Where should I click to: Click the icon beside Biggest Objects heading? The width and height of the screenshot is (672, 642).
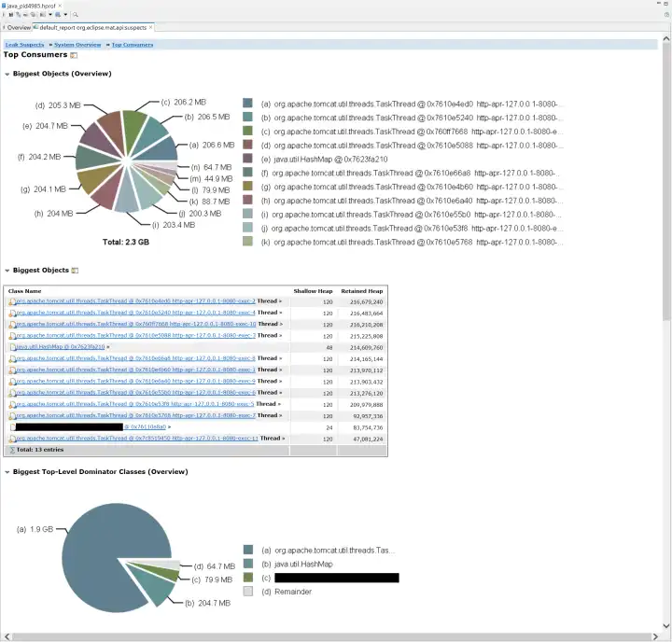[75, 271]
